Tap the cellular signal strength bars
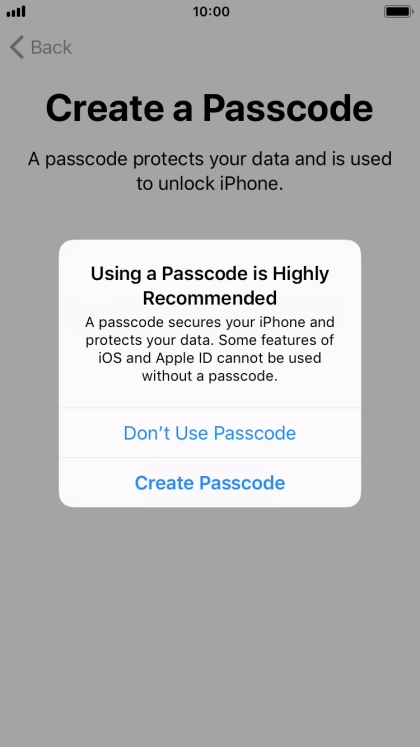The image size is (420, 747). tap(16, 12)
